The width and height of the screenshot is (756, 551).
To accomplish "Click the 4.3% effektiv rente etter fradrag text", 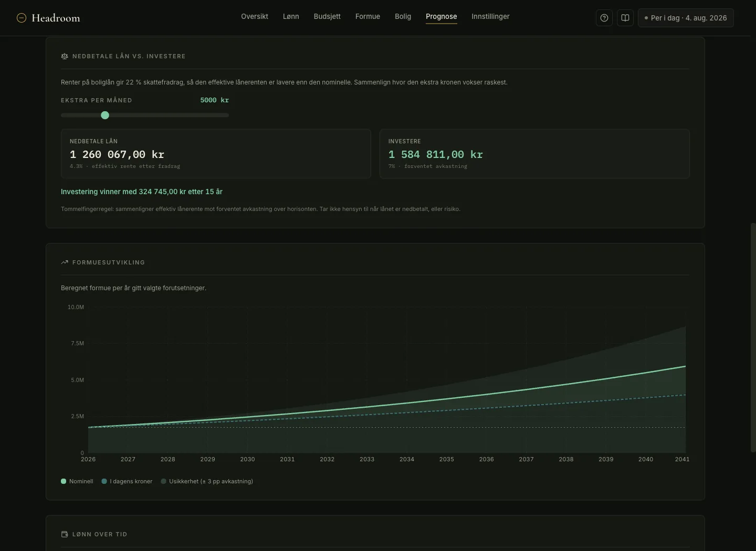I will coord(125,166).
